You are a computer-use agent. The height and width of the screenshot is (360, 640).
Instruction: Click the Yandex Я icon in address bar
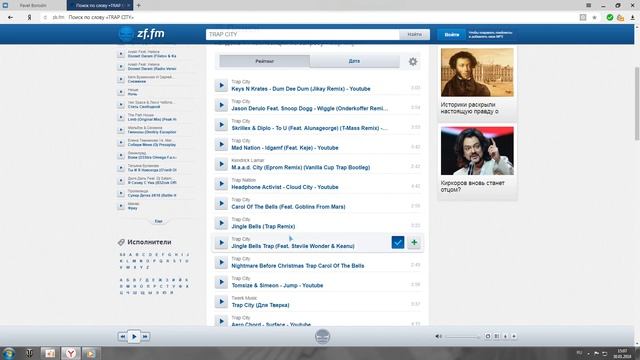tap(29, 17)
